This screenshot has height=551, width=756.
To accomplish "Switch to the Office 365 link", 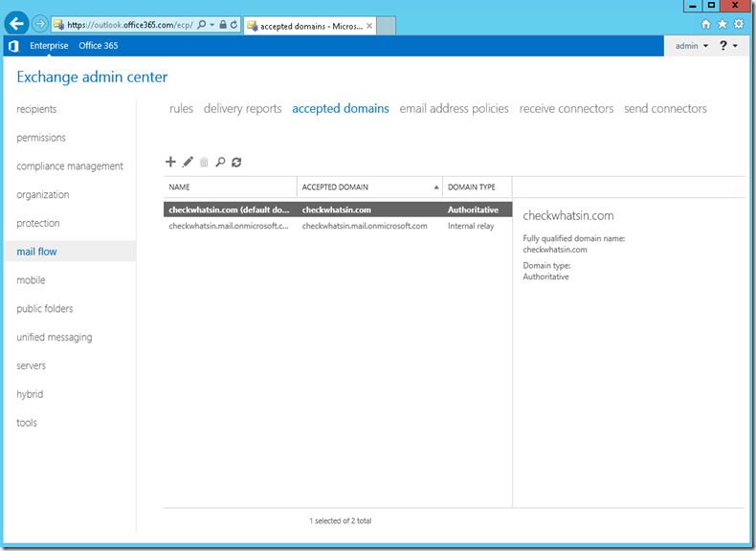I will click(99, 46).
